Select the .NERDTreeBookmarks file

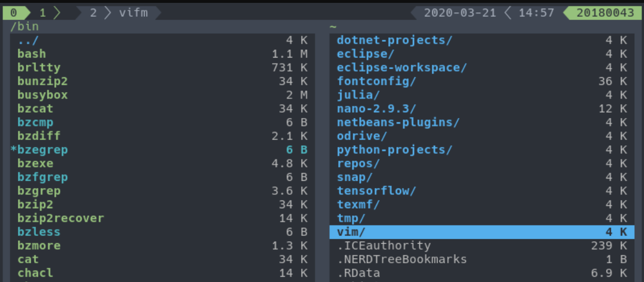click(x=401, y=259)
